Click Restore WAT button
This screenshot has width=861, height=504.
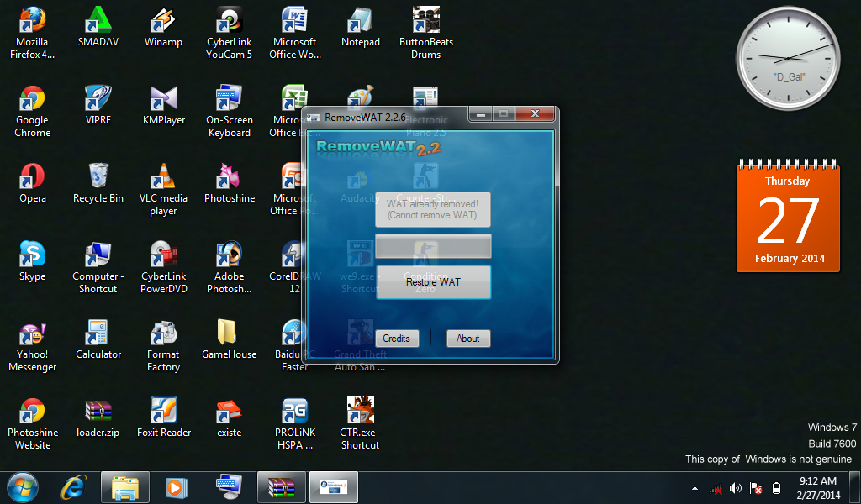(433, 282)
